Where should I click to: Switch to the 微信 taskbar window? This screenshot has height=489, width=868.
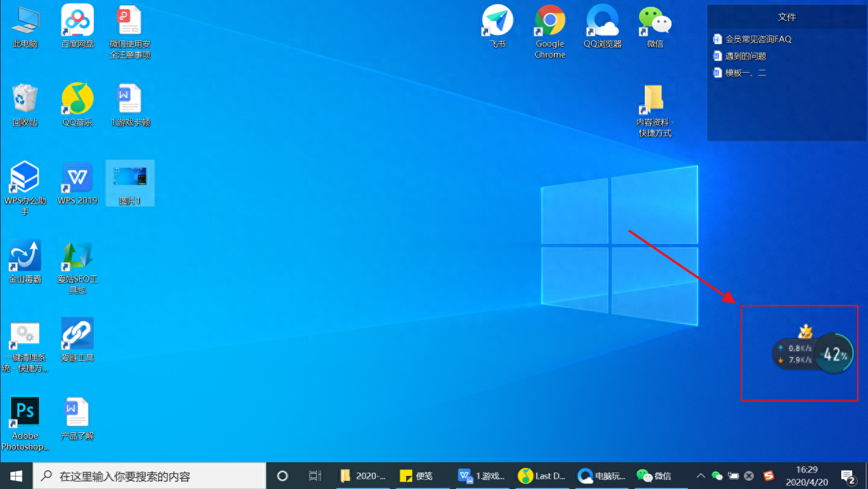click(x=655, y=475)
